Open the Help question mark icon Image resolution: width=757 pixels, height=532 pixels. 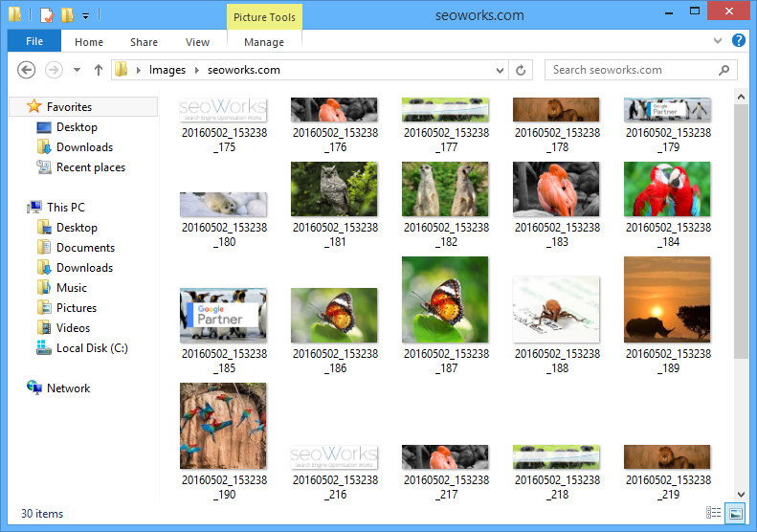(x=738, y=41)
